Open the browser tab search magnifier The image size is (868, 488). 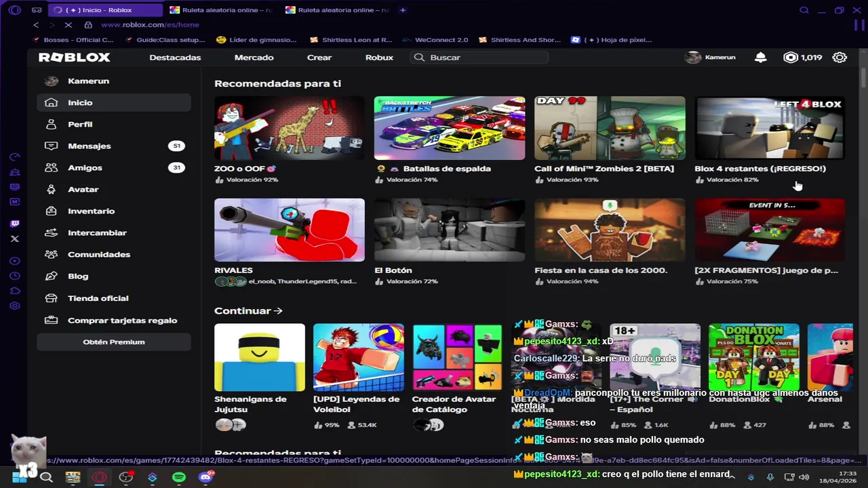(x=804, y=10)
